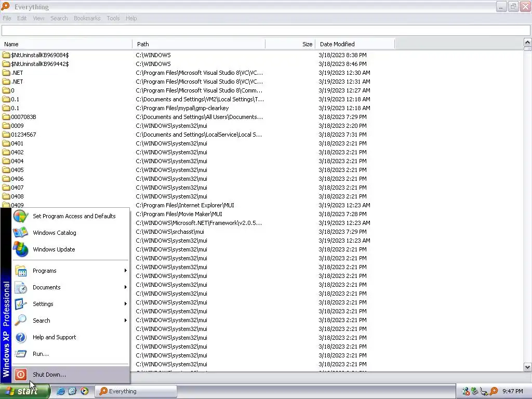Click date 3/18/2023 8:46 PM
The width and height of the screenshot is (532, 399).
click(342, 64)
